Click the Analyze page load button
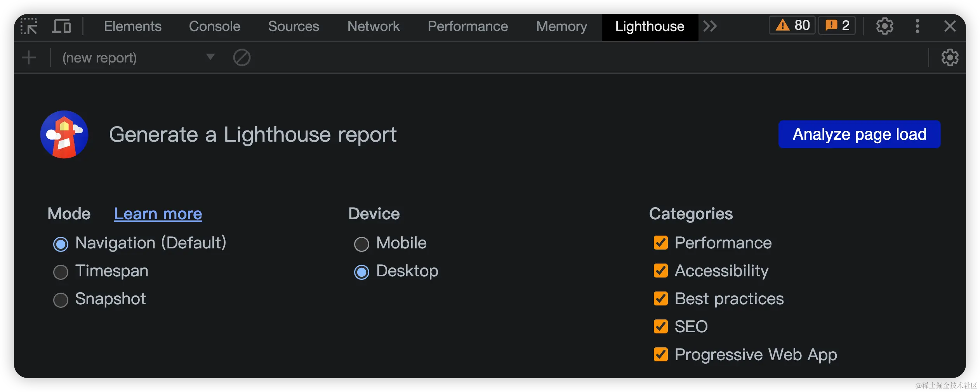The image size is (980, 392). (x=859, y=134)
